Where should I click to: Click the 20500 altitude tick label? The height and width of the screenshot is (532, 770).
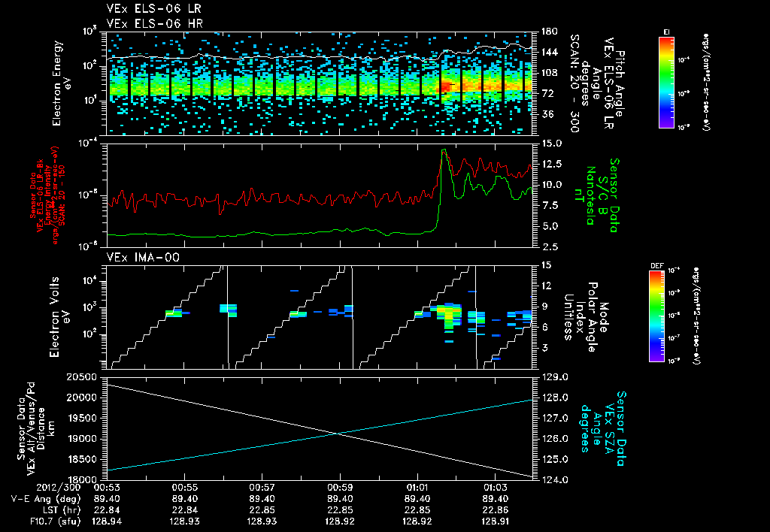pyautogui.click(x=81, y=377)
